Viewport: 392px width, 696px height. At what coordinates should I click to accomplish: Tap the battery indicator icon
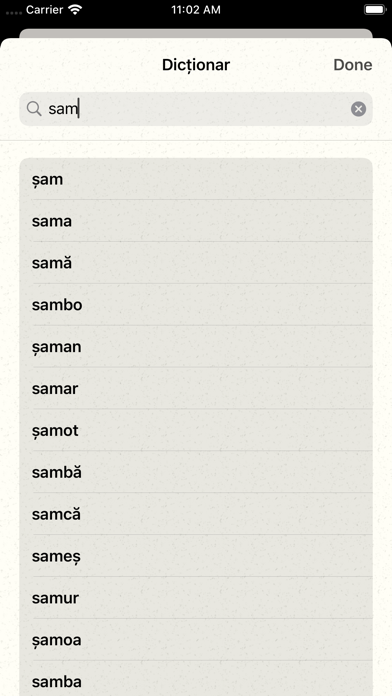pos(374,9)
